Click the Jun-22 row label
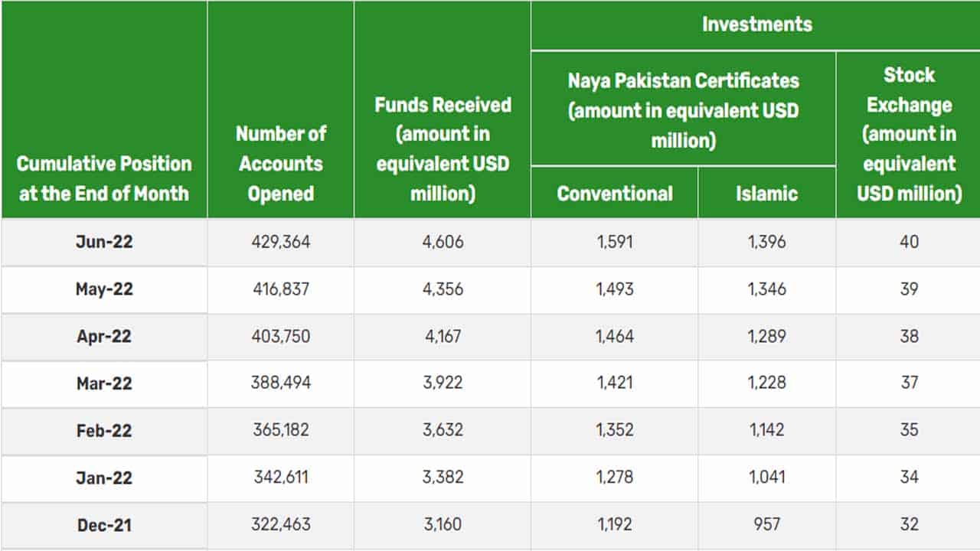Screen dimensions: 980x551 pos(104,242)
